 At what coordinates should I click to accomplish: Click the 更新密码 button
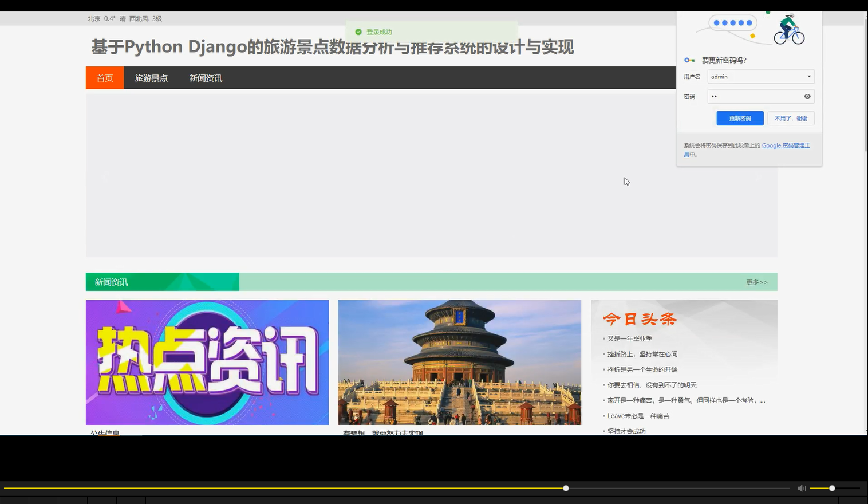(x=740, y=118)
